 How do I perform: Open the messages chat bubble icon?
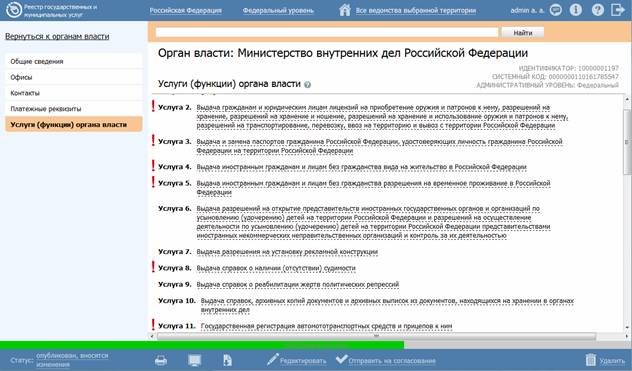click(555, 10)
